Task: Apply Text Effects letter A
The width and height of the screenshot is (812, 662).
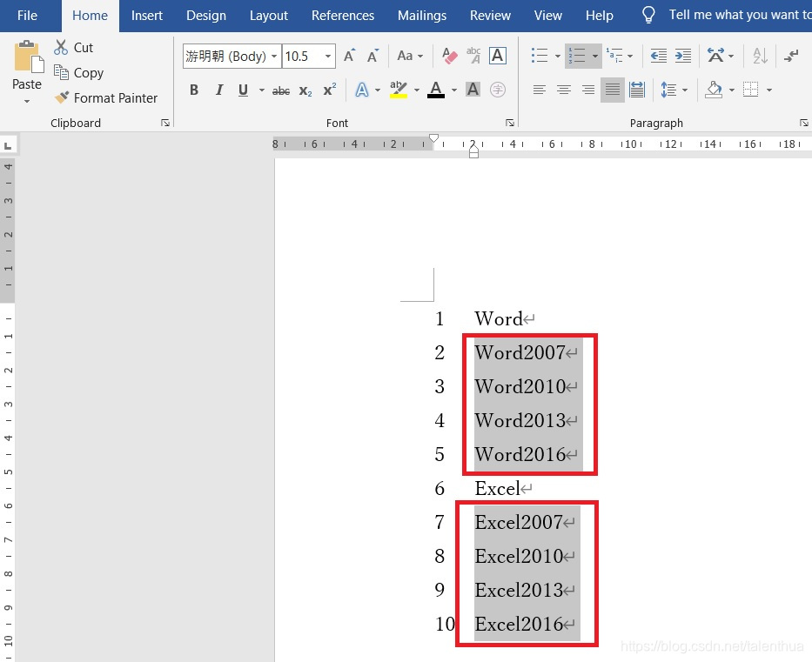Action: (x=361, y=90)
